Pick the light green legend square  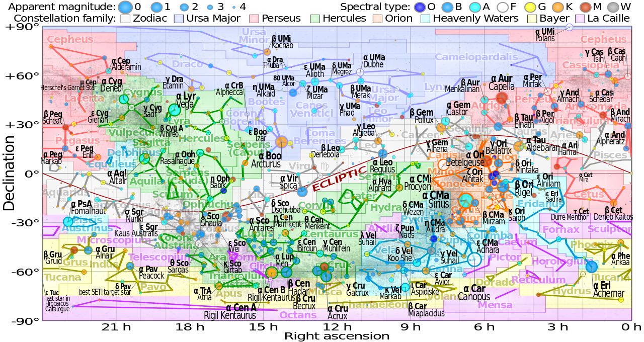[315, 19]
